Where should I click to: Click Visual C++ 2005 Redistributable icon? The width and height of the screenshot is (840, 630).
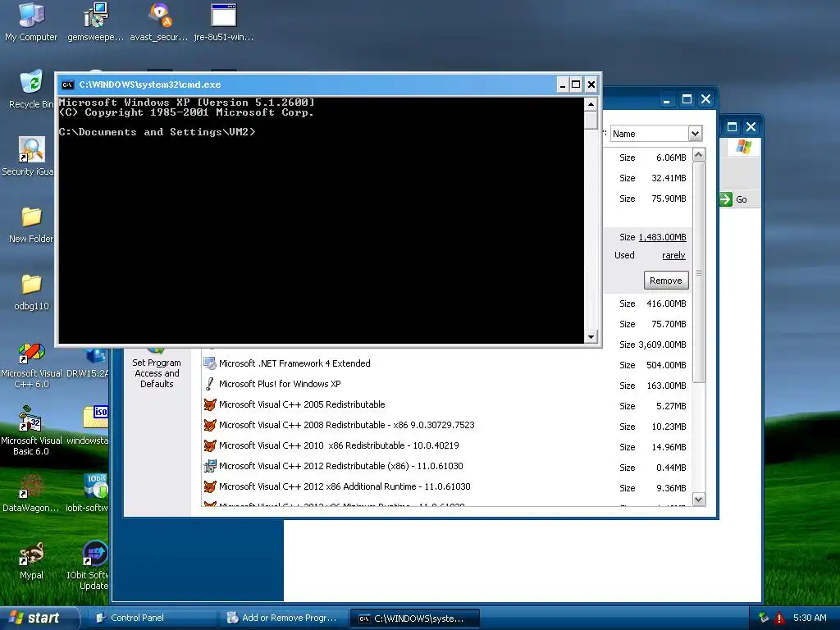click(x=210, y=404)
